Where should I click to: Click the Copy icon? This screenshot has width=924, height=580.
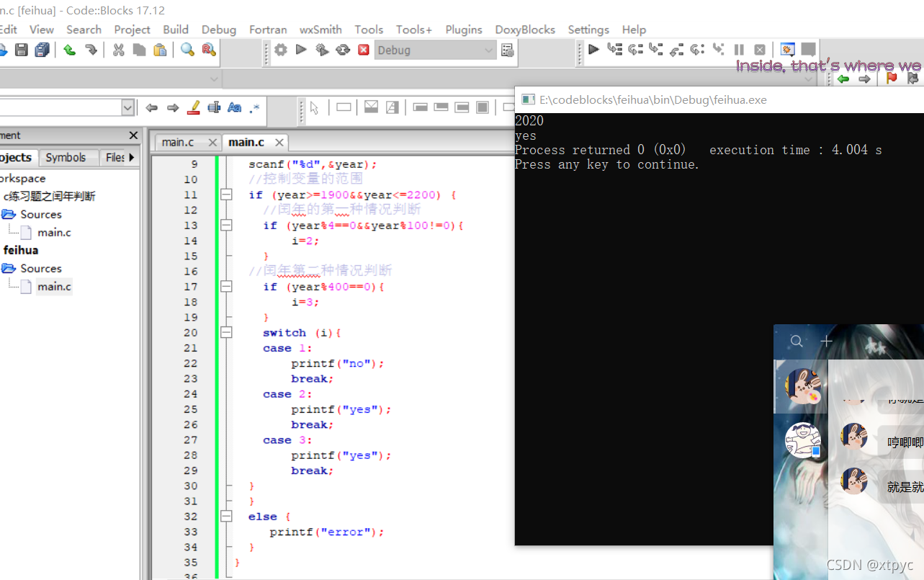pos(139,50)
